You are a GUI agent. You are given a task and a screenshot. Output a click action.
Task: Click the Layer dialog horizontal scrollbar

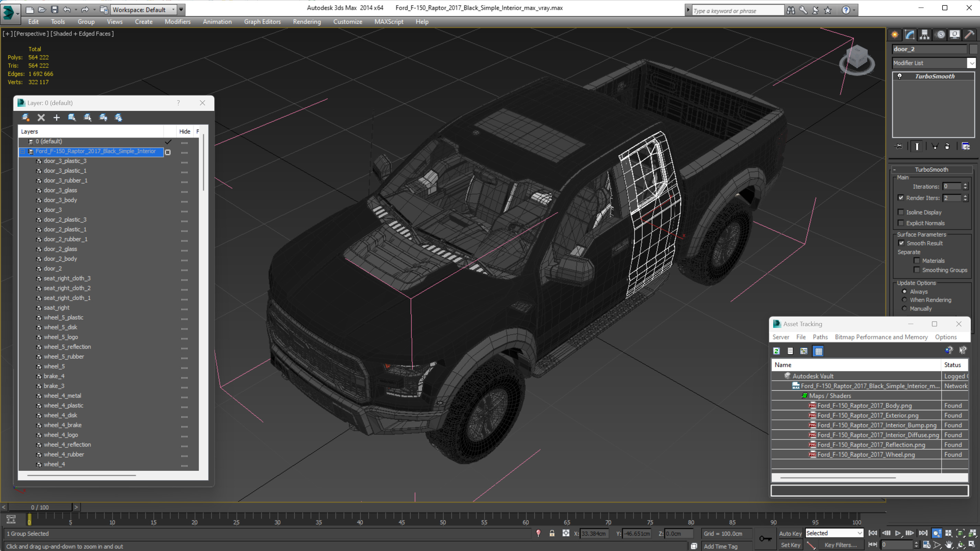(x=81, y=475)
